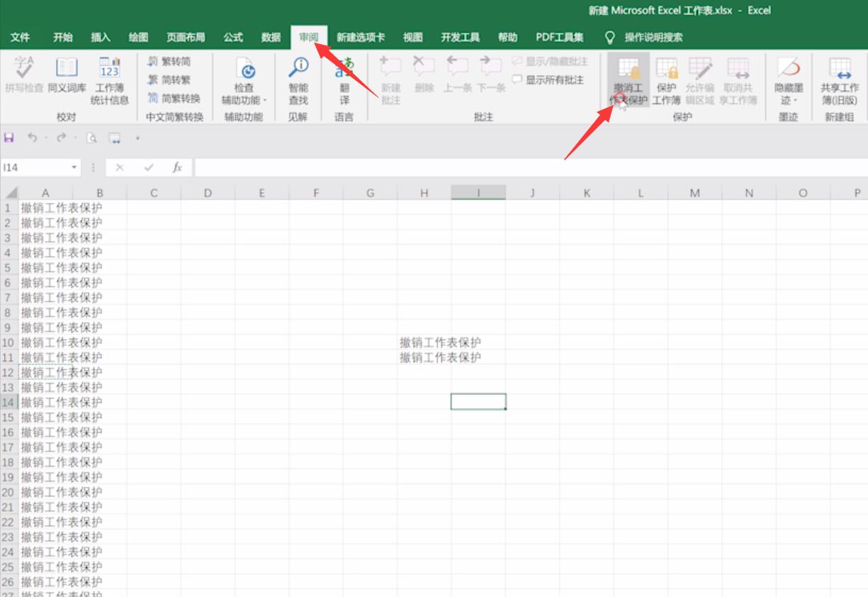The width and height of the screenshot is (868, 597).
Task: Switch to the 公式 Formulas tab
Action: [233, 37]
